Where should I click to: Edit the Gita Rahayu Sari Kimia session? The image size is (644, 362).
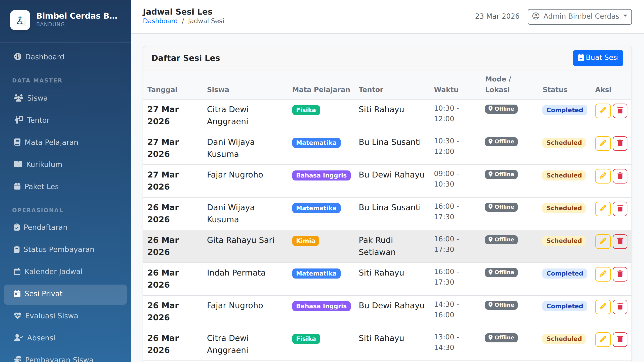point(603,241)
